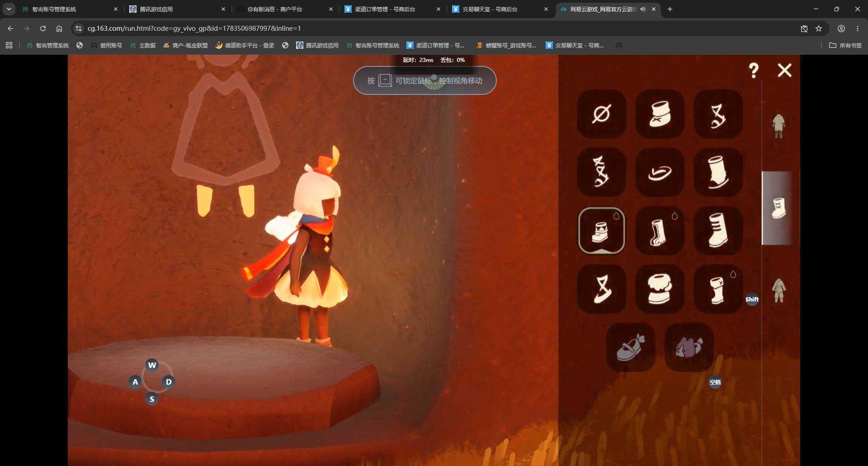Equip the short tied-pouch boot

tap(660, 114)
